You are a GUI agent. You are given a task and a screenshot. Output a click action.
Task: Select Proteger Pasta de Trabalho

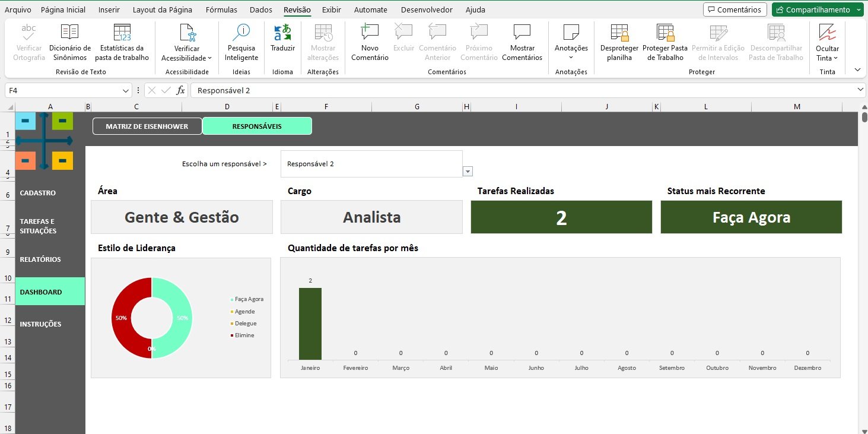point(665,43)
